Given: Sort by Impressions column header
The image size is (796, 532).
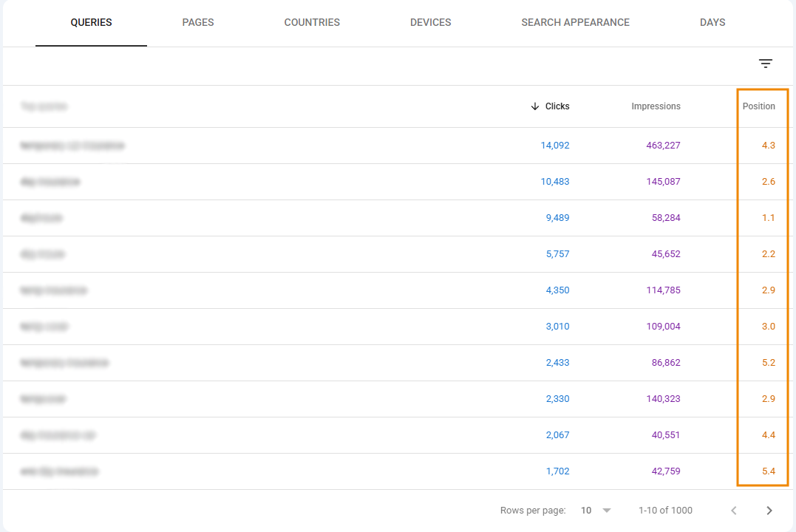Looking at the screenshot, I should click(x=656, y=106).
